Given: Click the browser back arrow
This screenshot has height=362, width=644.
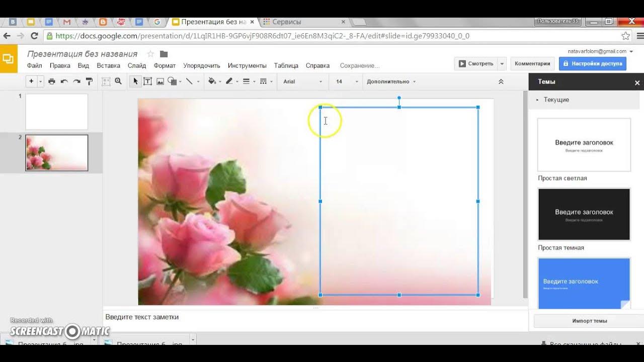Looking at the screenshot, I should coord(7,36).
